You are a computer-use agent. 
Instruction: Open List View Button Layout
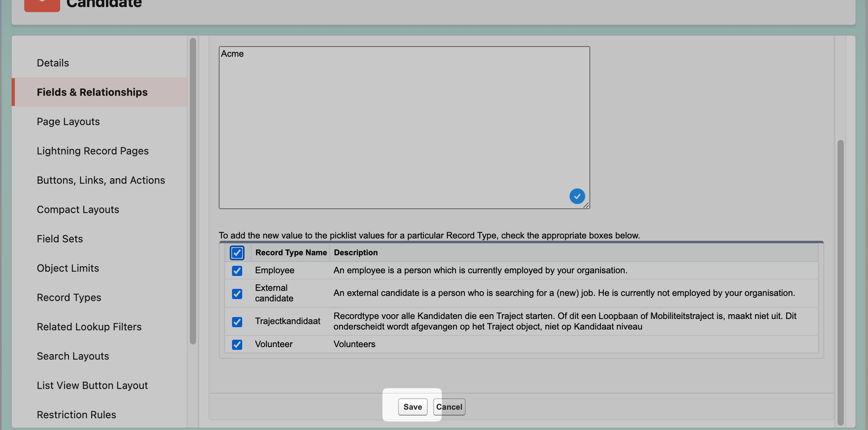[92, 385]
